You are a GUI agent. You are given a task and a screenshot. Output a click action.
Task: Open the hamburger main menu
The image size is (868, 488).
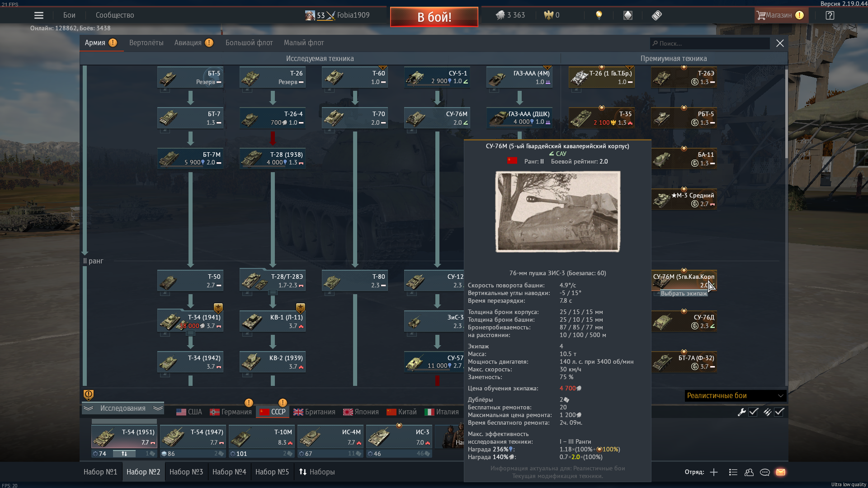[39, 15]
